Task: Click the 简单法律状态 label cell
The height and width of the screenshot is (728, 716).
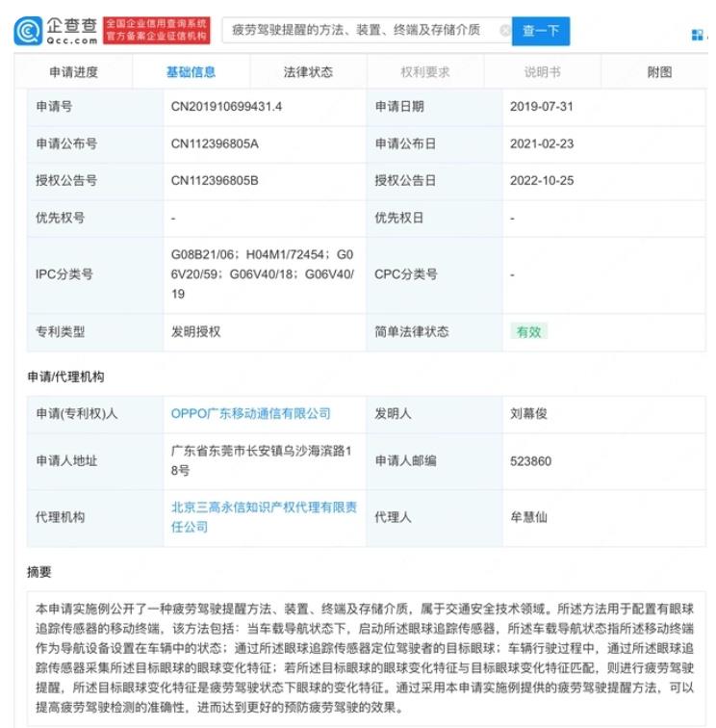Action: (x=434, y=331)
